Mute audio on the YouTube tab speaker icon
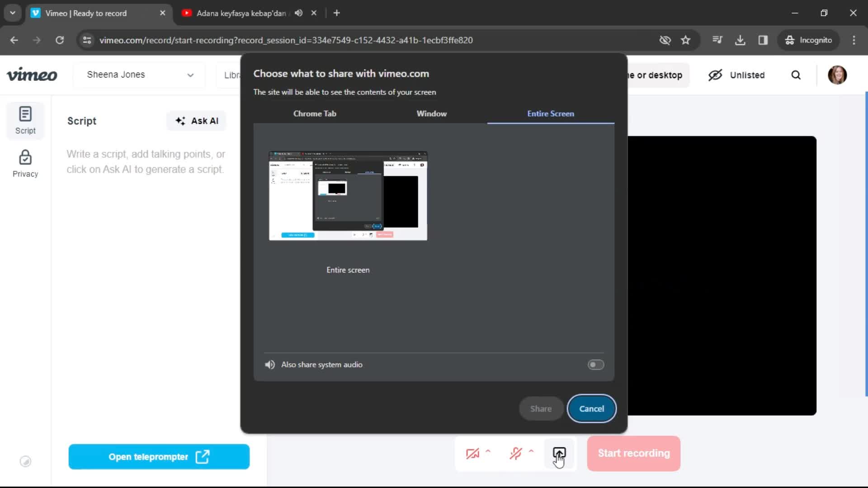Screen dimensions: 868x488 click(298, 13)
